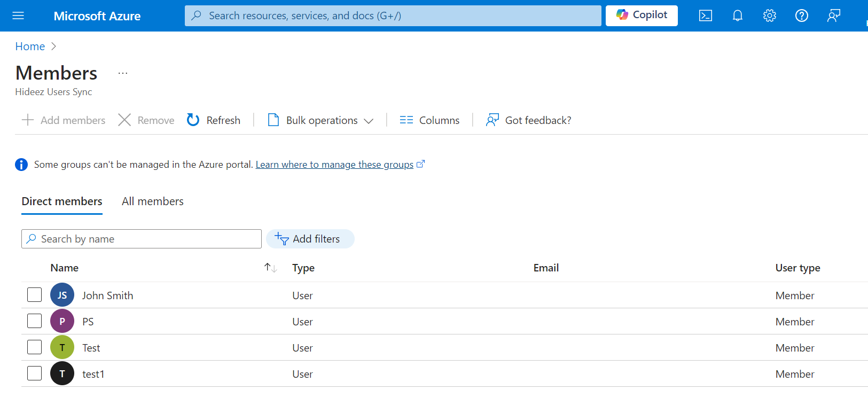Check the box next to test1
The height and width of the screenshot is (405, 868).
pyautogui.click(x=35, y=373)
